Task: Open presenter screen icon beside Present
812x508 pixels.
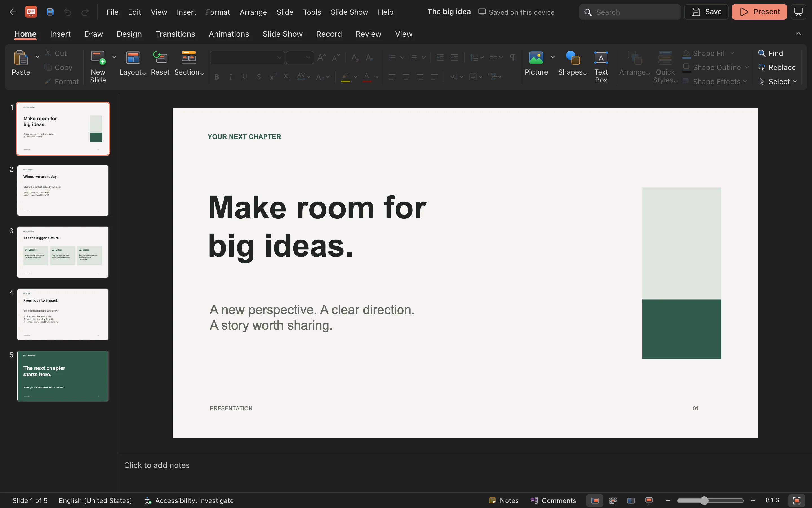Action: (x=798, y=12)
